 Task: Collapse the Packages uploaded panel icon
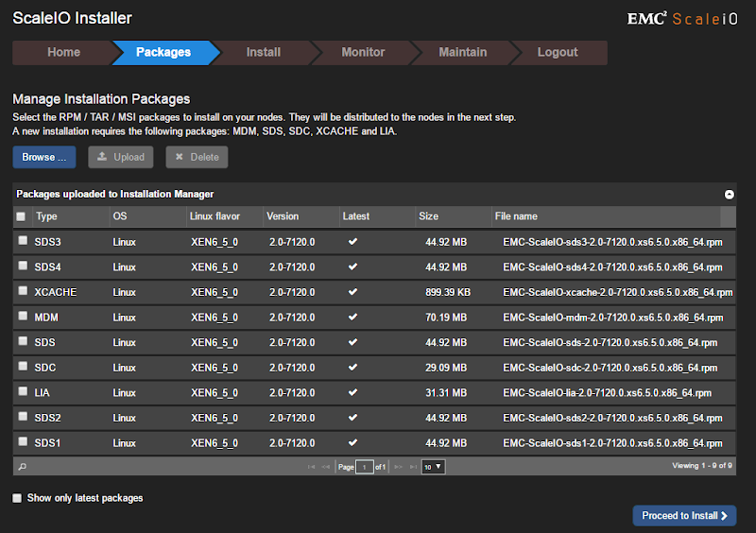[x=729, y=195]
